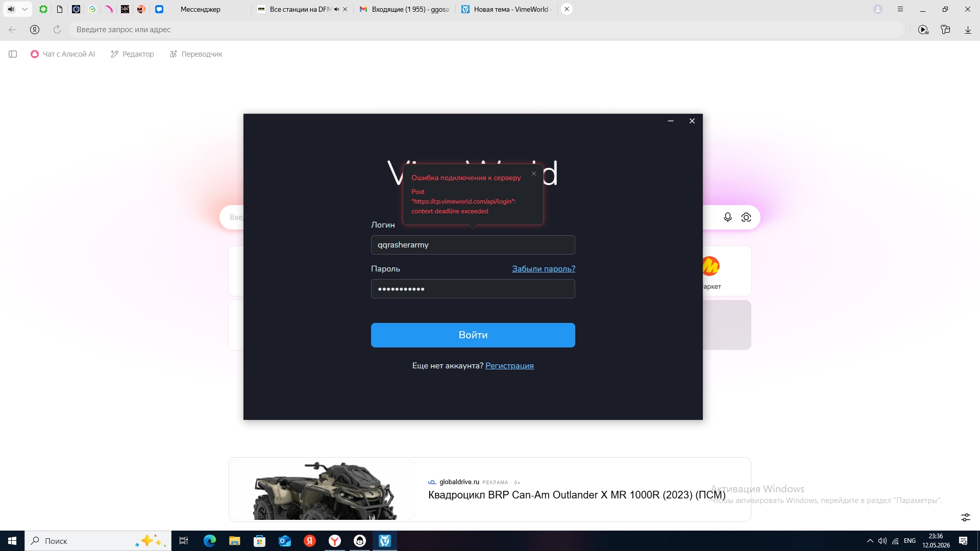This screenshot has height=551, width=980.
Task: Open the white round face taskbar app
Action: pyautogui.click(x=360, y=541)
